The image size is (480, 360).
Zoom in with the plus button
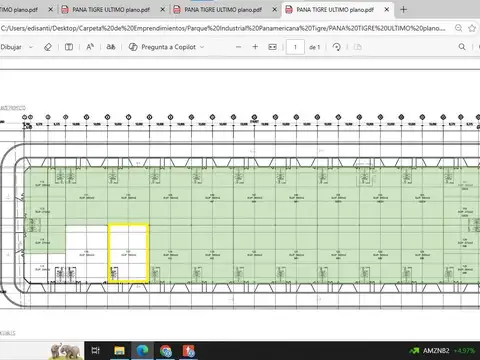[x=255, y=47]
